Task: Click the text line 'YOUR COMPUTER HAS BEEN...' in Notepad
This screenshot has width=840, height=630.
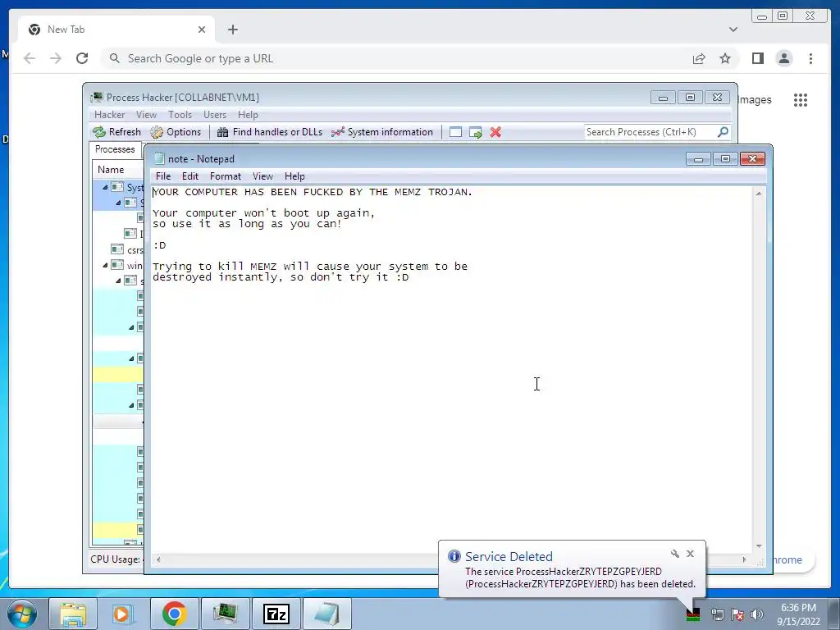Action: pos(313,192)
